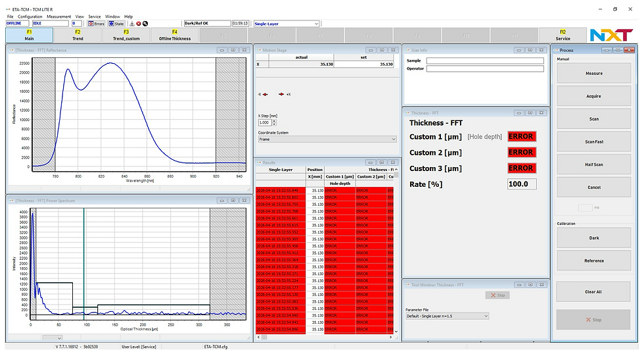The width and height of the screenshot is (644, 354).
Task: Click the Cancel button
Action: point(594,187)
